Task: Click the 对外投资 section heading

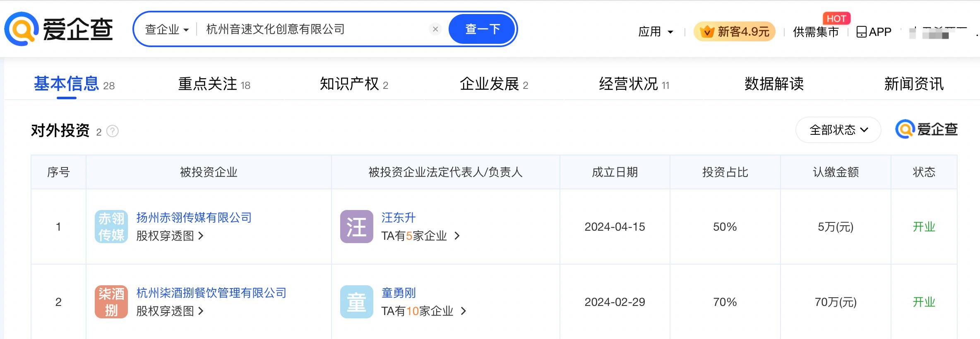Action: (60, 131)
